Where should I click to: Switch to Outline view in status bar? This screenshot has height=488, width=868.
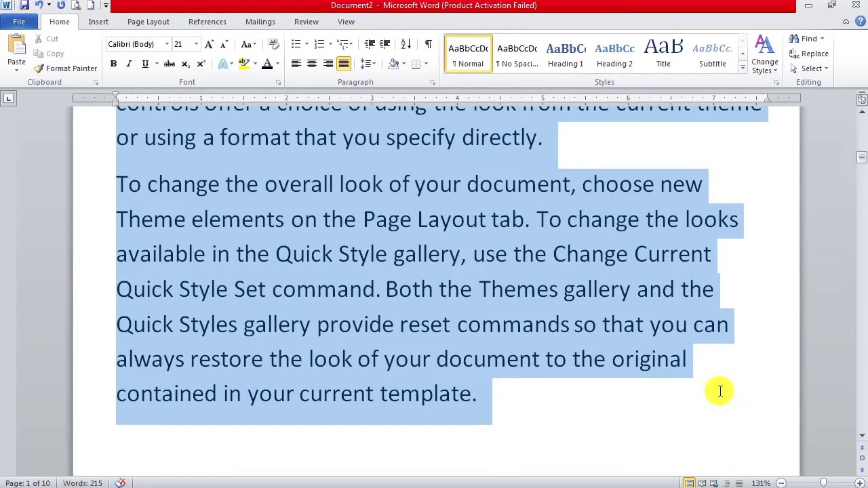coord(726,483)
